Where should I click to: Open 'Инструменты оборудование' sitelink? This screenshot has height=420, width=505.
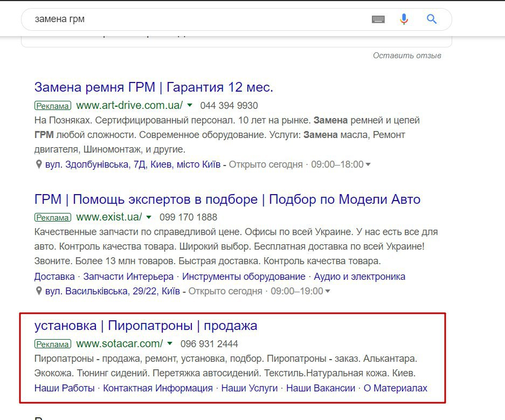244,277
